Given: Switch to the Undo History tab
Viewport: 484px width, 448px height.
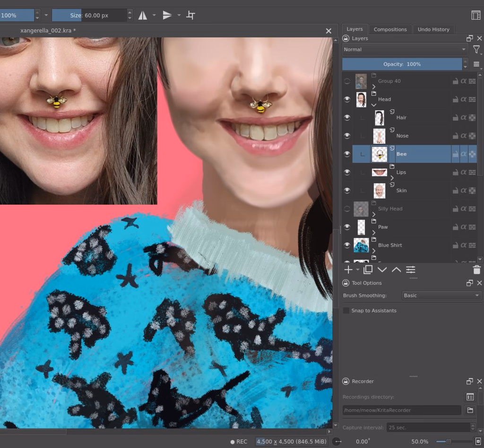Looking at the screenshot, I should (433, 29).
